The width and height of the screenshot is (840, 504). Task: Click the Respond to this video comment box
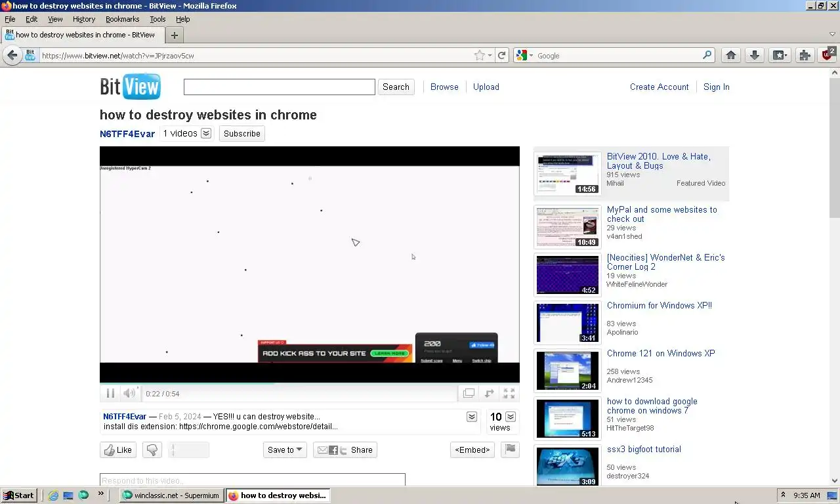(253, 480)
